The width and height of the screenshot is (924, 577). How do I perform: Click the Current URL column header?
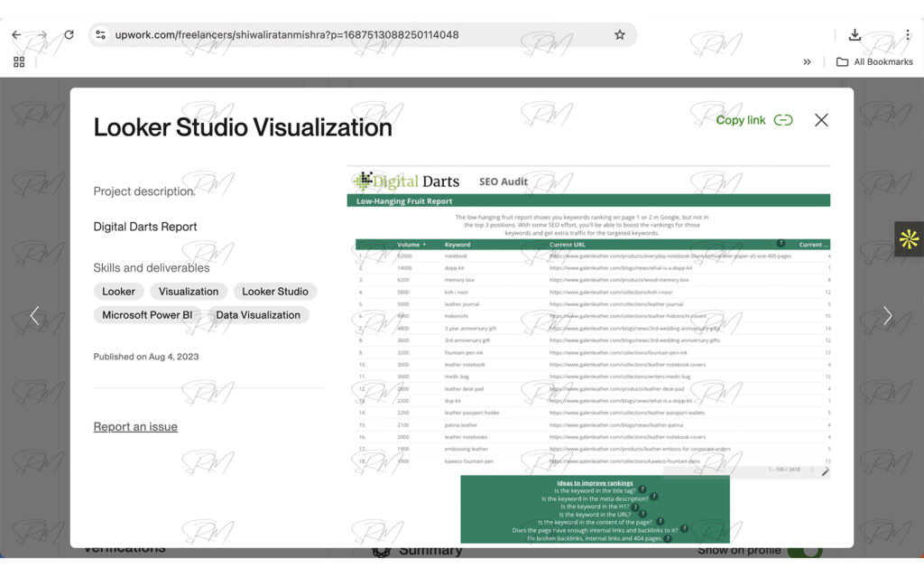click(568, 244)
